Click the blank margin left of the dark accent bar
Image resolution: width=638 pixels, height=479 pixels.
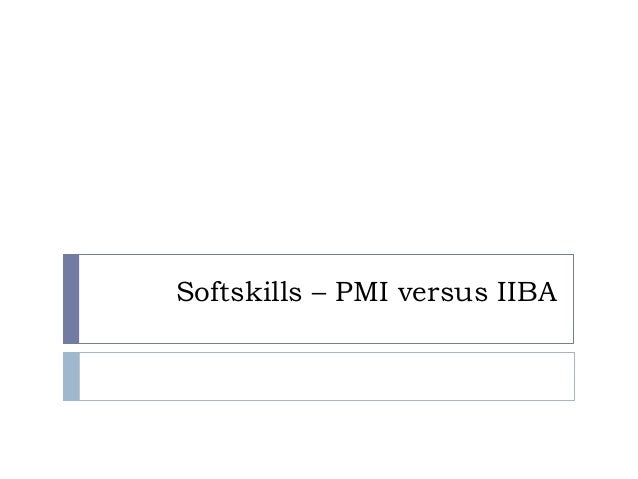click(30, 298)
